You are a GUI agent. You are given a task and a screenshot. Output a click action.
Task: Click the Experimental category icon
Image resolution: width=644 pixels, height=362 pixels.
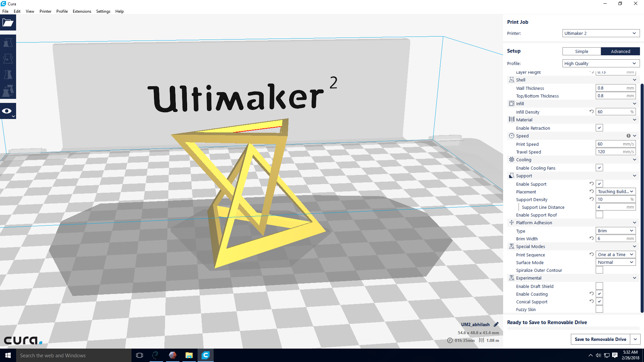(x=512, y=278)
